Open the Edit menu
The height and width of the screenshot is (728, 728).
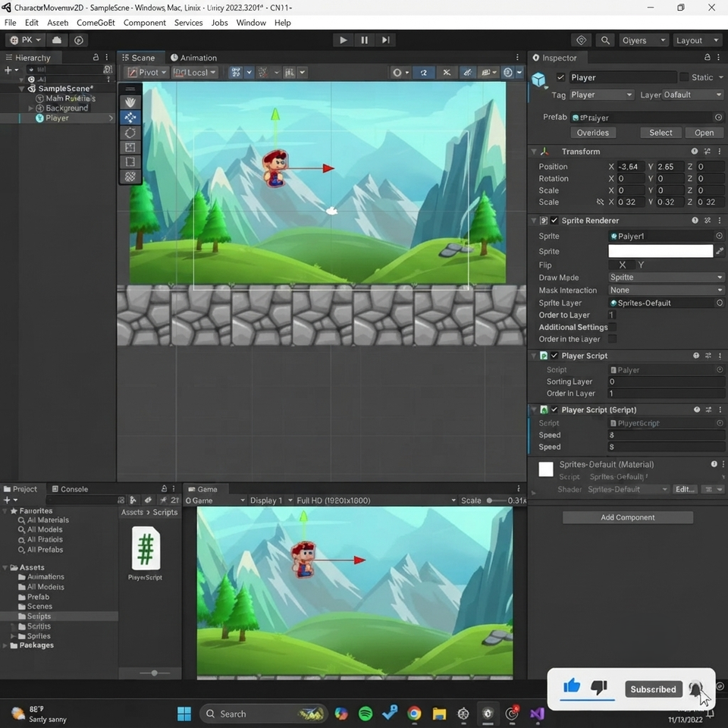(32, 22)
